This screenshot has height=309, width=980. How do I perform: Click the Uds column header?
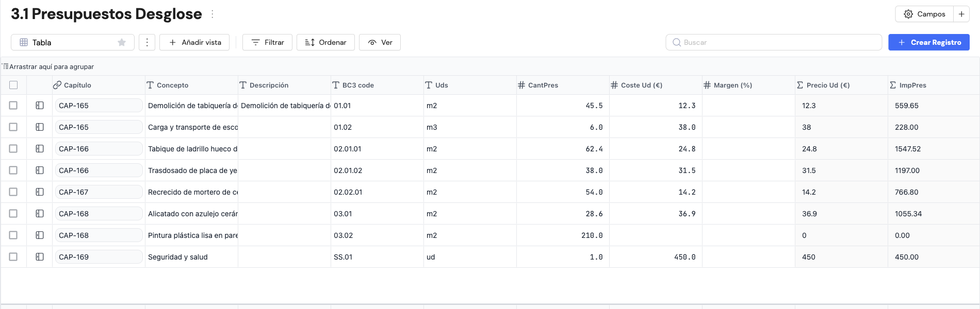(470, 85)
